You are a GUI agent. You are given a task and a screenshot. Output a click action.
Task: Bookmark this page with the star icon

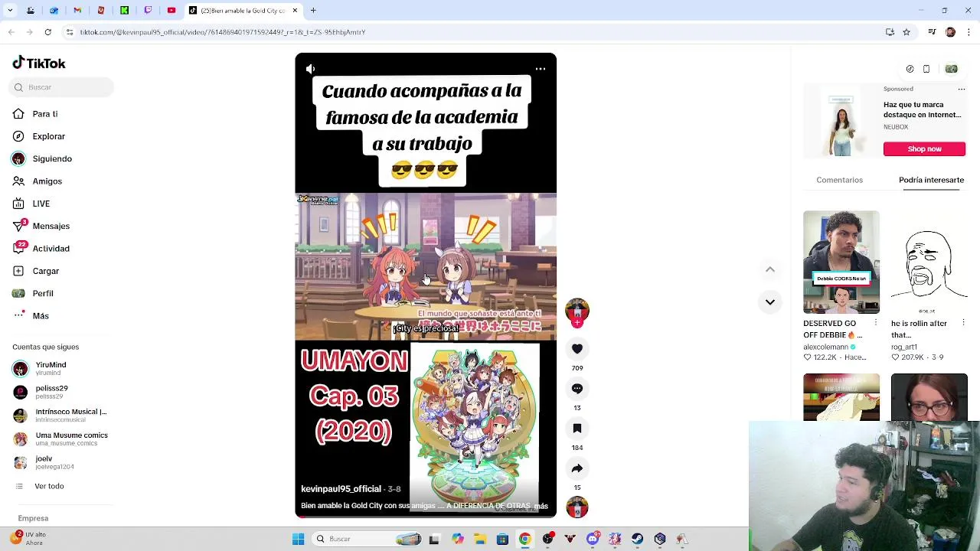[906, 32]
